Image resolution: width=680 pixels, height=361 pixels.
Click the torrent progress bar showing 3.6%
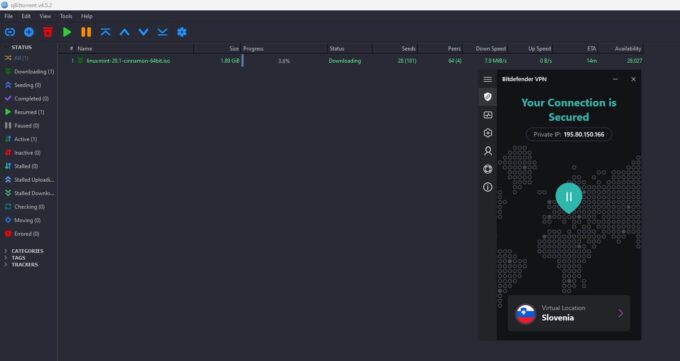click(284, 61)
